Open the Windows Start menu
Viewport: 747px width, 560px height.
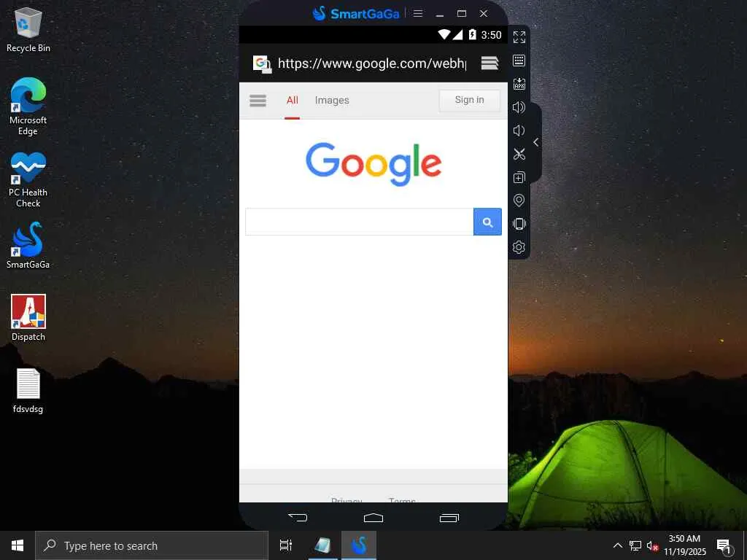click(18, 545)
